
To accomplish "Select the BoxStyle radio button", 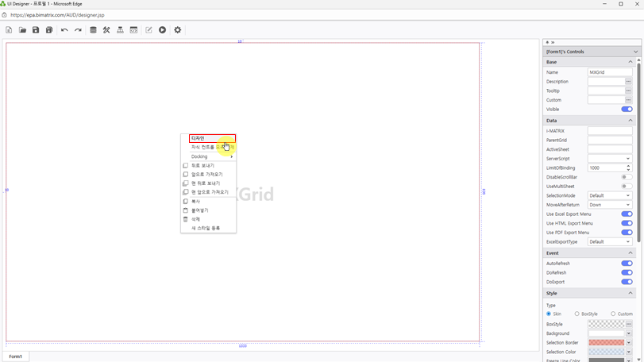I will (577, 314).
